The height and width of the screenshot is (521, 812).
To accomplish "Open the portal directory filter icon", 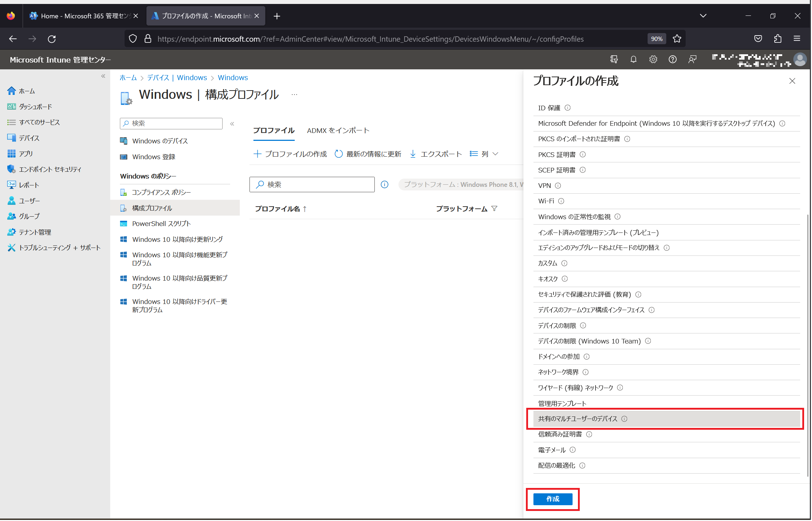I will [614, 59].
